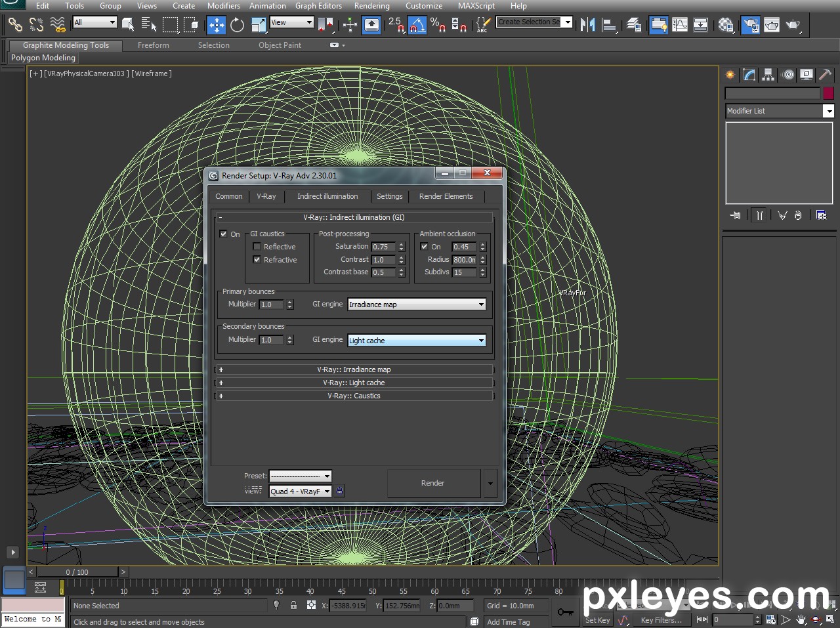Toggle Window/Crossing selection mode
840x628 pixels.
tap(191, 25)
